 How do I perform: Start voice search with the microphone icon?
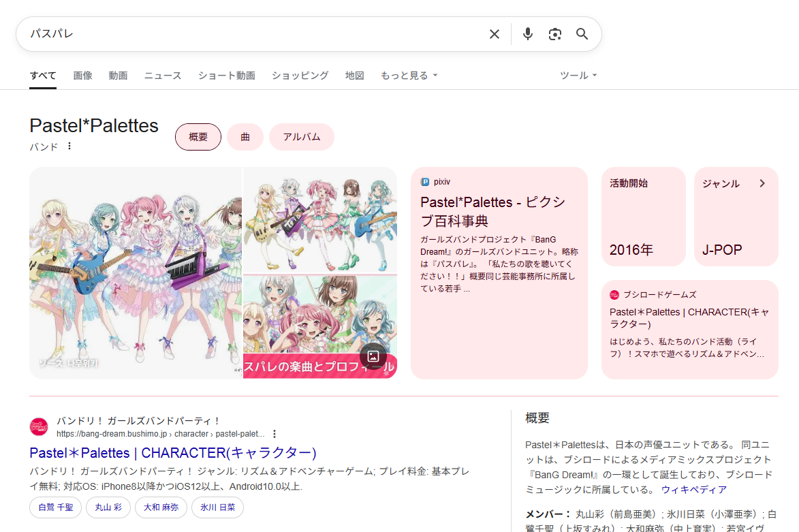tap(528, 34)
